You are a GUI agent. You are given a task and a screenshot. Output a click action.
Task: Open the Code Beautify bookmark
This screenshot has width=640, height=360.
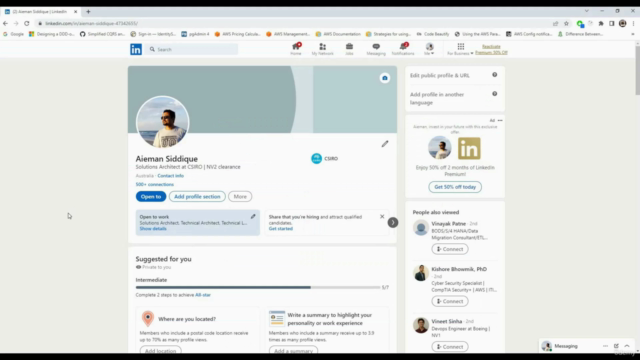coord(433,34)
